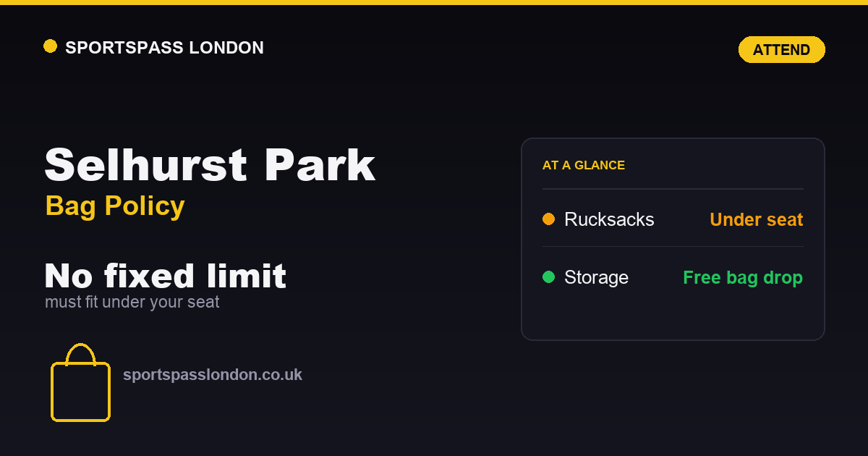Click the Bag Policy subtitle

(x=115, y=206)
